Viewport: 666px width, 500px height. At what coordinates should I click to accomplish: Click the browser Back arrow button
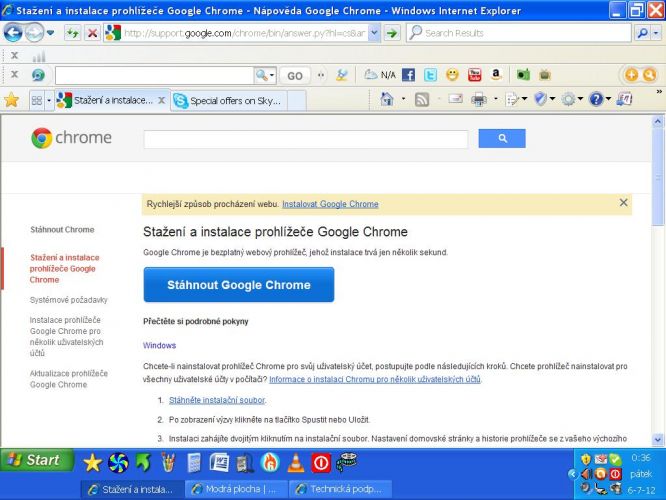pos(13,33)
